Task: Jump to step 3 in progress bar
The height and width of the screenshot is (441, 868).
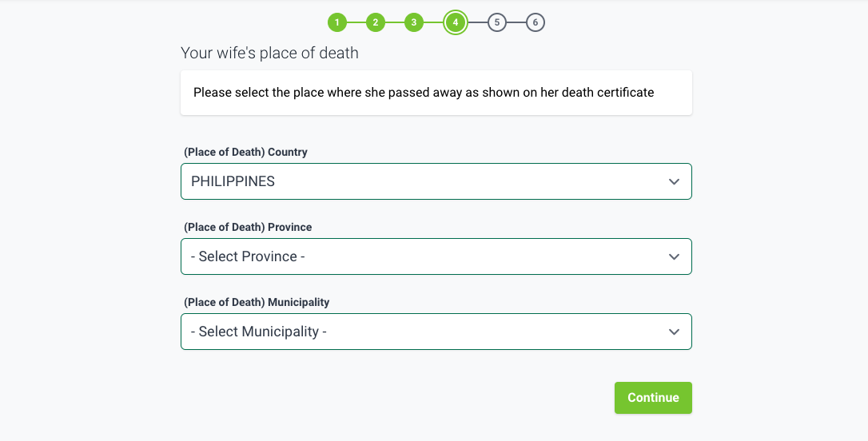Action: [x=413, y=22]
